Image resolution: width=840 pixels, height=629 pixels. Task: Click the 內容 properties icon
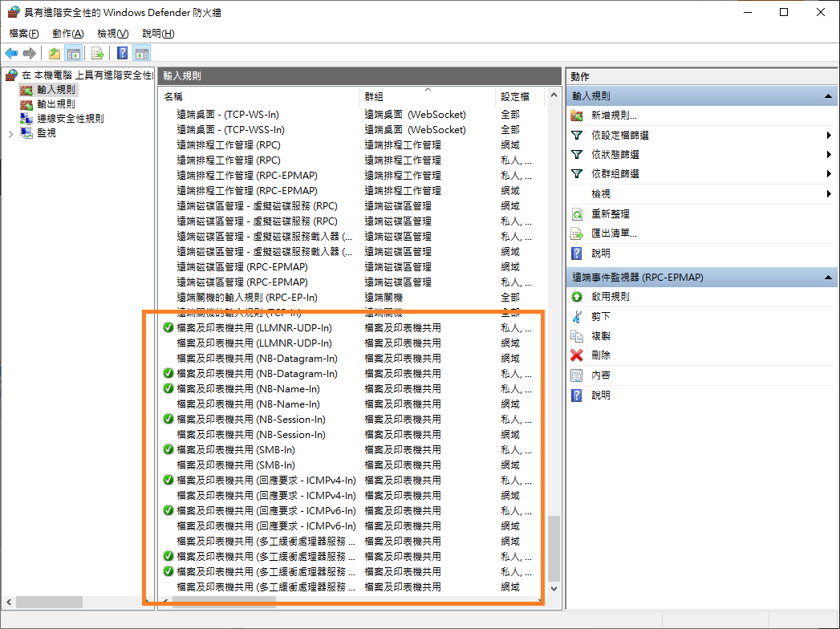tap(577, 375)
